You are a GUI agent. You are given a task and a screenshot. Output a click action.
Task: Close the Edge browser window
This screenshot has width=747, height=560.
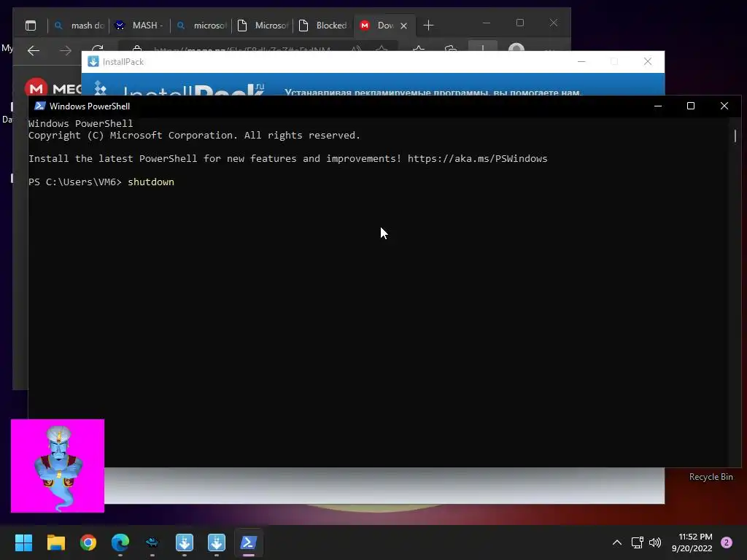(x=553, y=23)
